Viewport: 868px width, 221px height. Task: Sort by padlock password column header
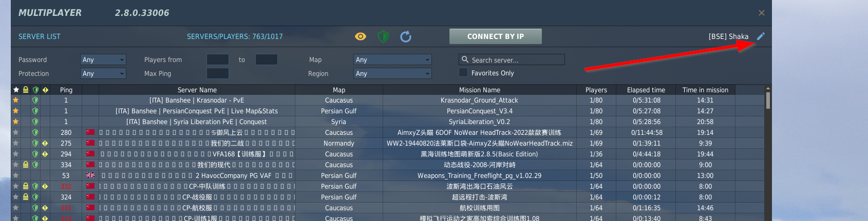pos(25,90)
